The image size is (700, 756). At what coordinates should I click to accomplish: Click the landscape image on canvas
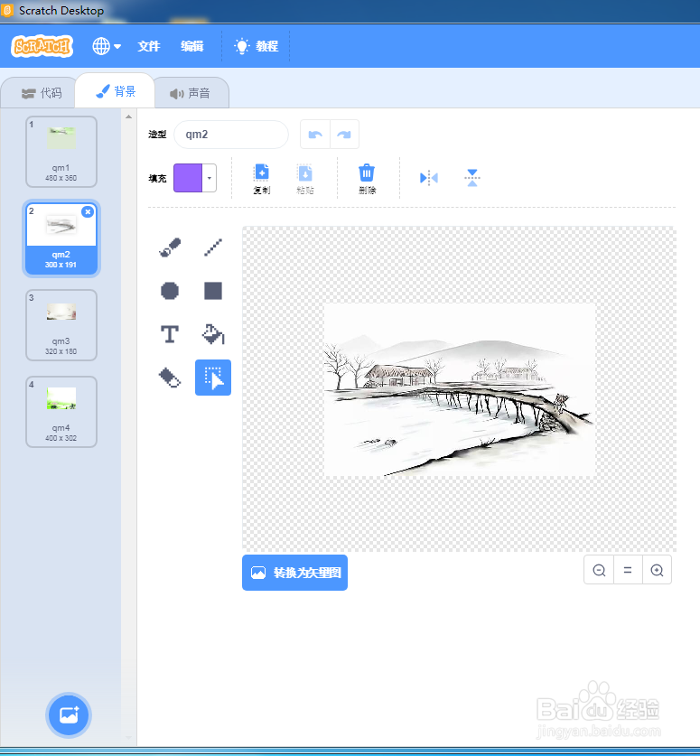[x=460, y=389]
